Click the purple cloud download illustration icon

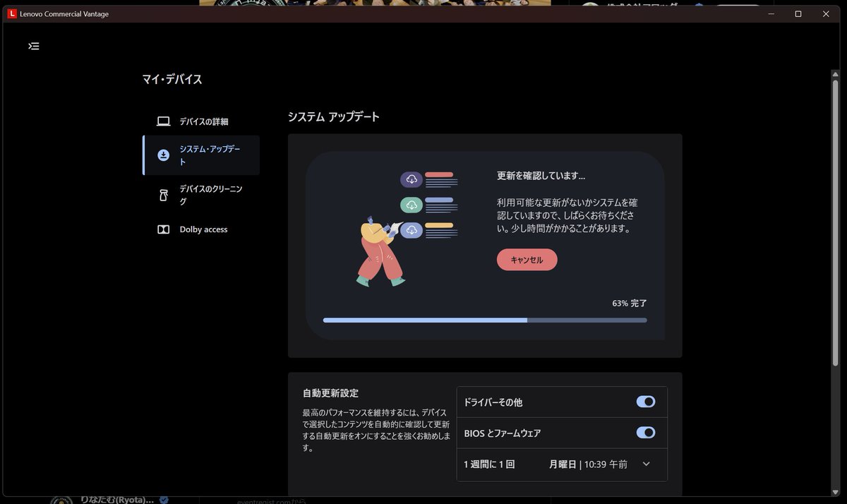point(412,179)
